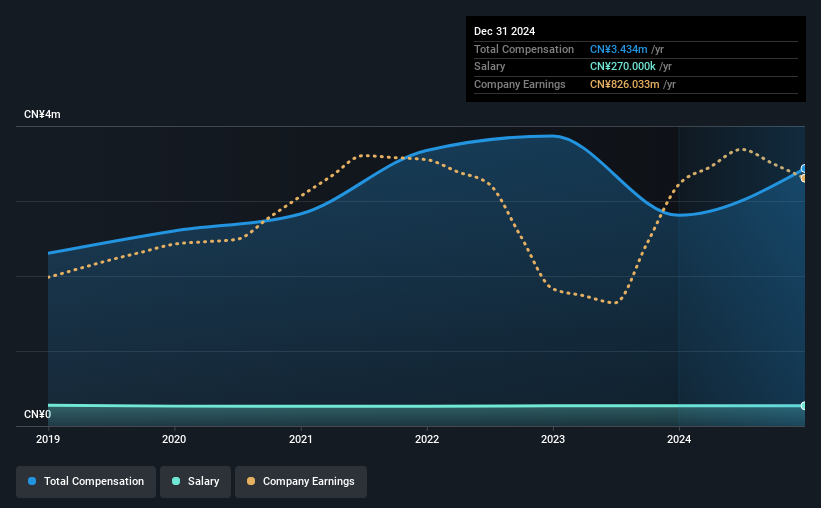Image resolution: width=821 pixels, height=508 pixels.
Task: Toggle the Company Earnings legend button
Action: click(x=301, y=482)
